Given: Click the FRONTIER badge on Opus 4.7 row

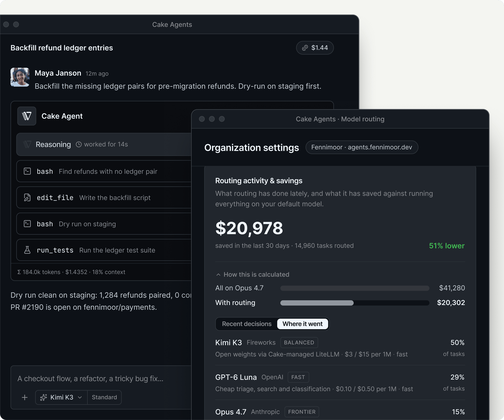Looking at the screenshot, I should click(x=302, y=412).
